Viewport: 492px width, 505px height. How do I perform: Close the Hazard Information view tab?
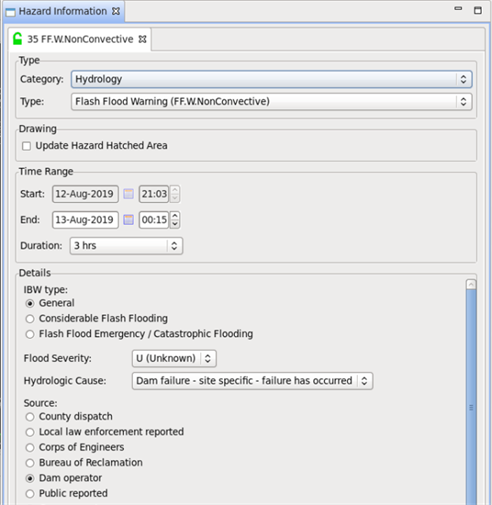pyautogui.click(x=116, y=11)
